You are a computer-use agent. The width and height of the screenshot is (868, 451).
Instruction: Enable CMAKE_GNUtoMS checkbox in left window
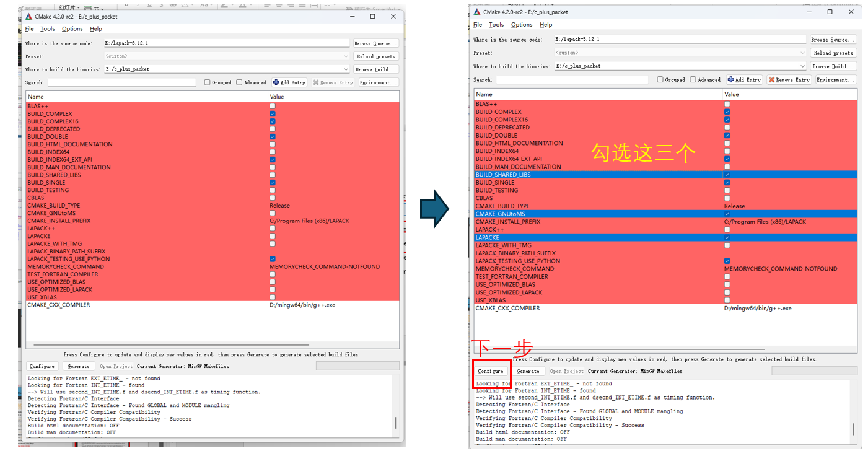pos(273,213)
